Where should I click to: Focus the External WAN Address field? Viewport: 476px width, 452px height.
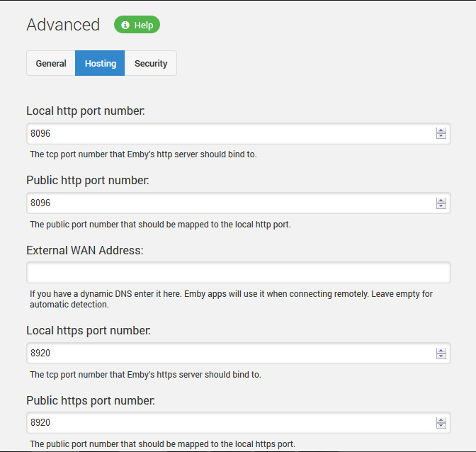coord(239,273)
